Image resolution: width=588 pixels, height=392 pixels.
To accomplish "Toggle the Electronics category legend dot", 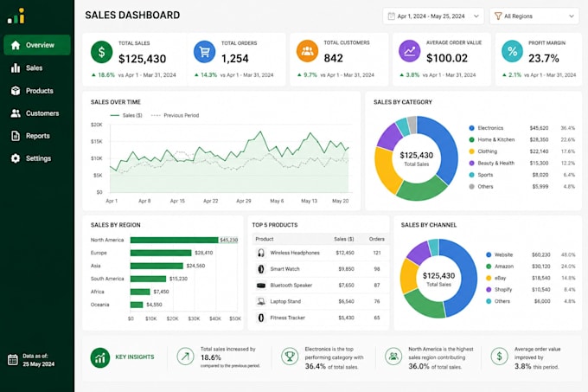I will [x=472, y=128].
